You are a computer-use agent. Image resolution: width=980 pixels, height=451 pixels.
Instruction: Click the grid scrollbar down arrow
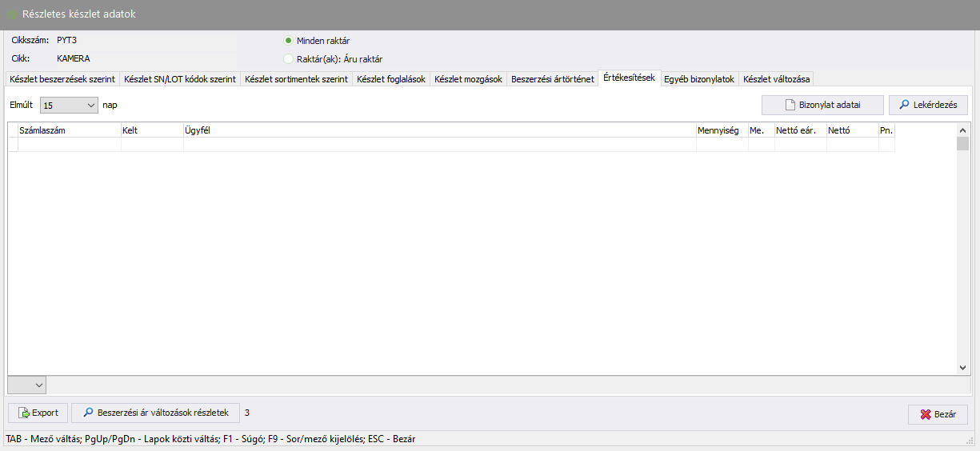[963, 367]
